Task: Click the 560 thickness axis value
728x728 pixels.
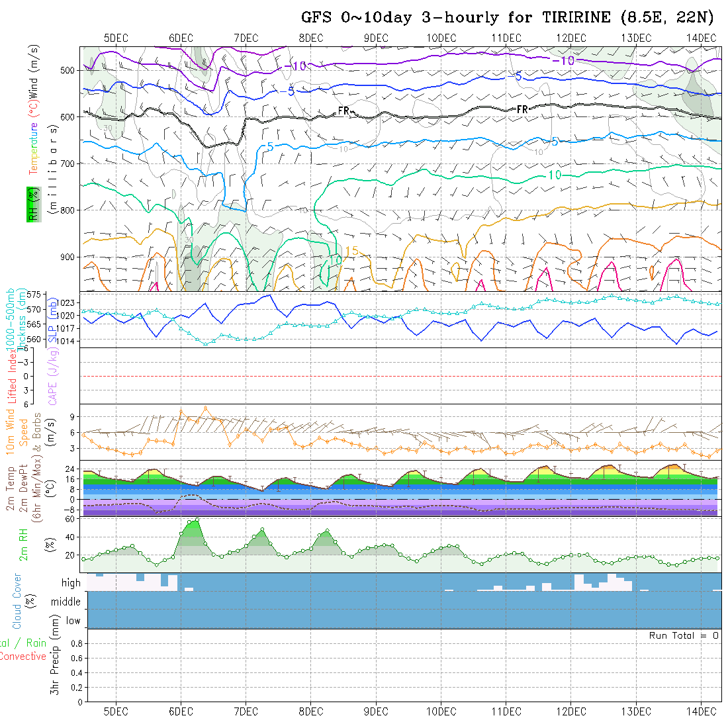Action: pos(34,340)
